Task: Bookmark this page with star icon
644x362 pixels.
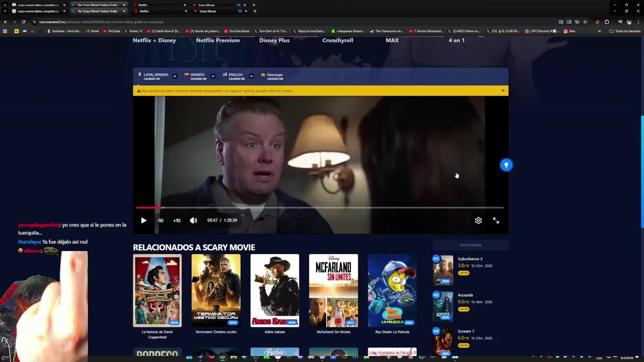Action: pos(585,22)
